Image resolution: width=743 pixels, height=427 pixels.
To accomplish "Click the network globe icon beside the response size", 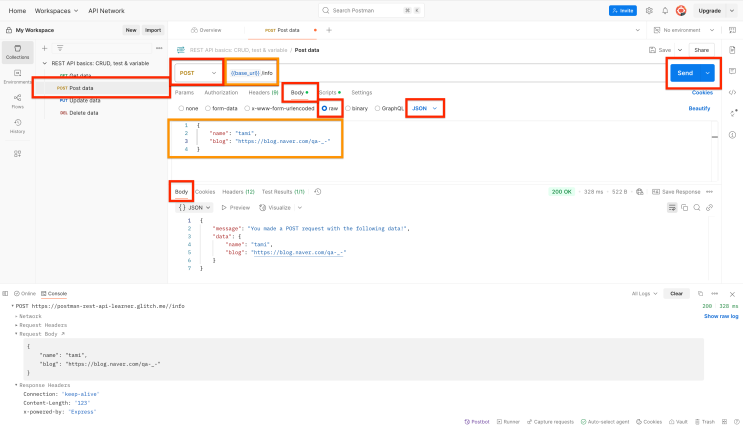I will 640,191.
